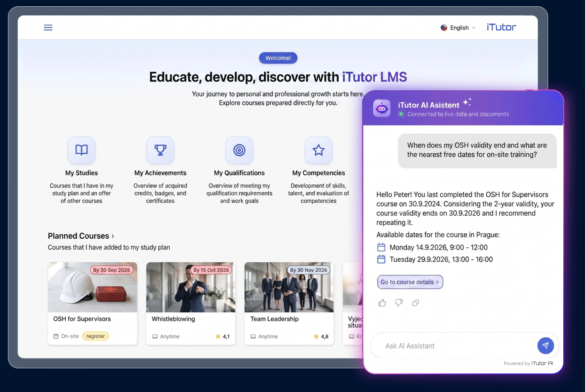Click calendar icon for Tuesday 29.9.2026 date
The width and height of the screenshot is (585, 392).
pos(381,259)
